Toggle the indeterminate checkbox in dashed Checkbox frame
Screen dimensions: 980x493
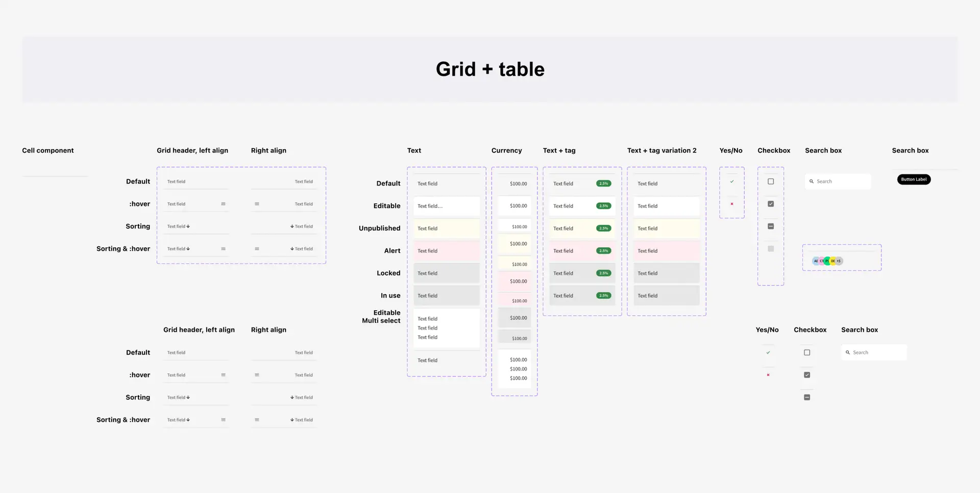tap(771, 226)
